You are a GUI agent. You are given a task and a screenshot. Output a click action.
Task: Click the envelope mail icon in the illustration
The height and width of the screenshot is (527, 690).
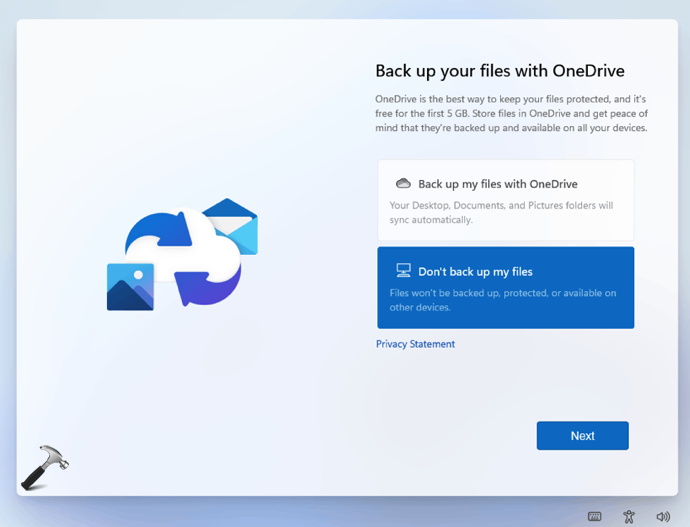tap(233, 228)
